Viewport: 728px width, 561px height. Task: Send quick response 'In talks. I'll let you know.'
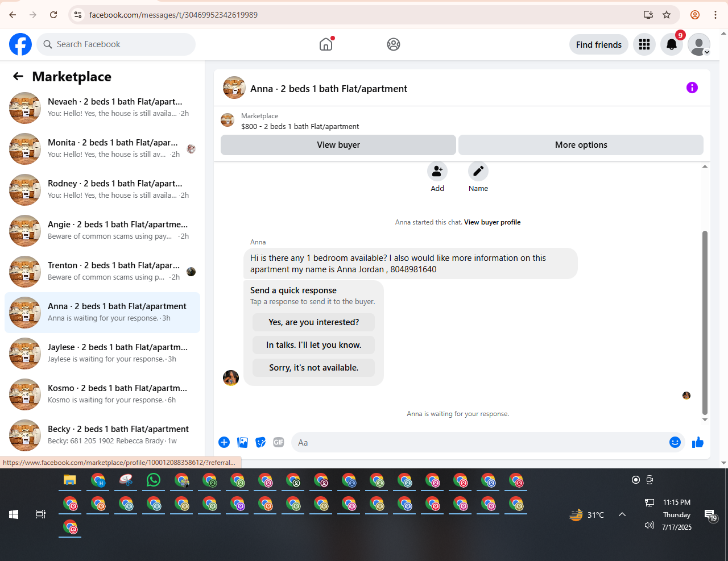pyautogui.click(x=314, y=345)
